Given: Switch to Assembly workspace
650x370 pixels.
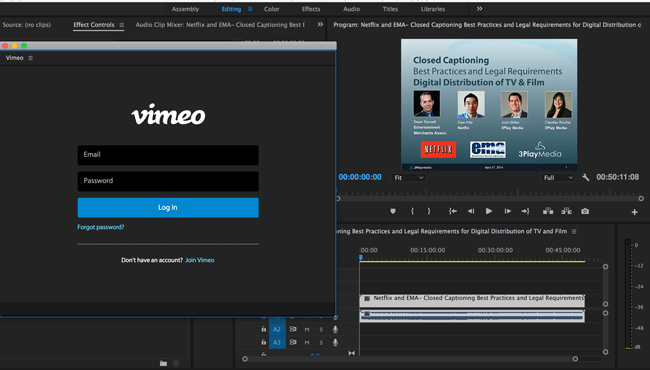Looking at the screenshot, I should (185, 9).
